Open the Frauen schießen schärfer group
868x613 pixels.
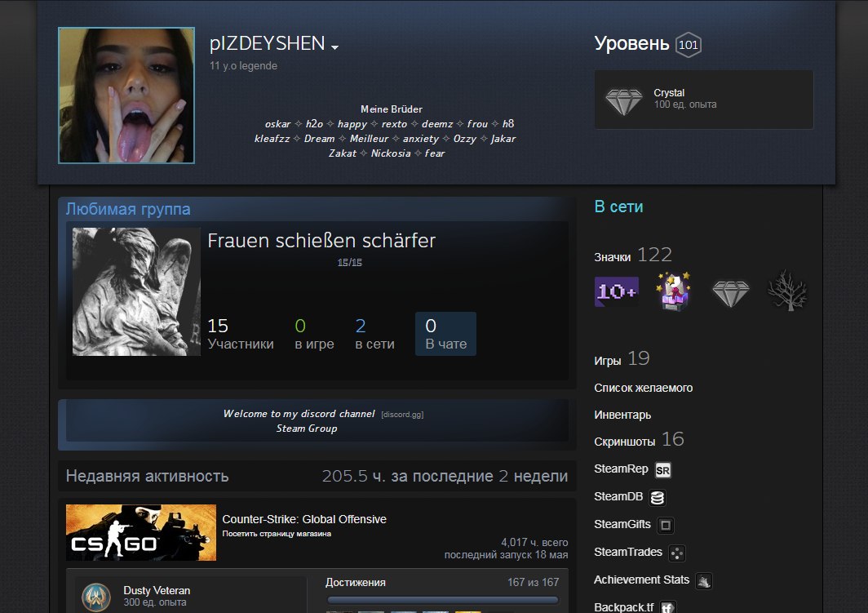321,241
